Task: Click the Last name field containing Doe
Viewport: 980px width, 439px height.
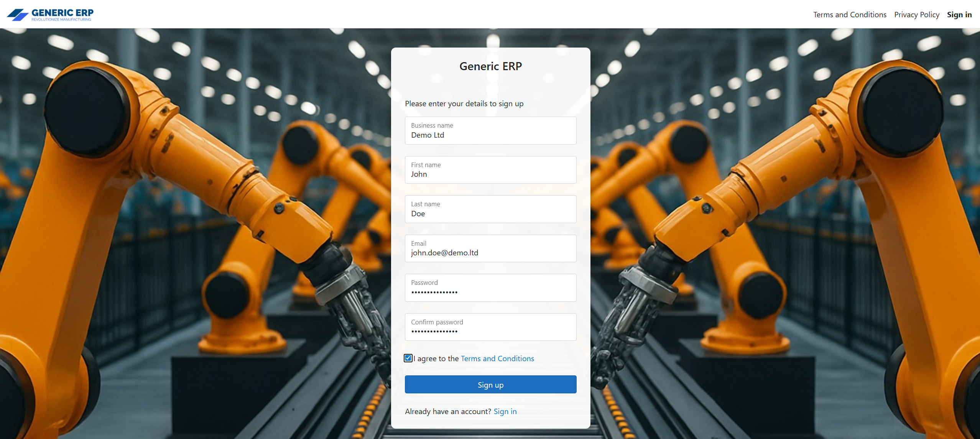Action: (490, 209)
